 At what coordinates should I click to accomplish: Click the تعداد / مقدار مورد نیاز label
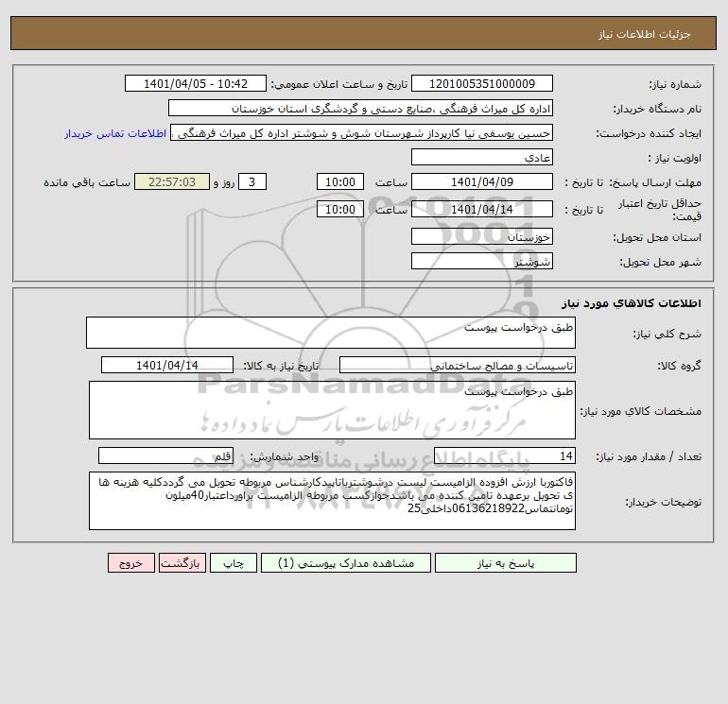tap(649, 456)
